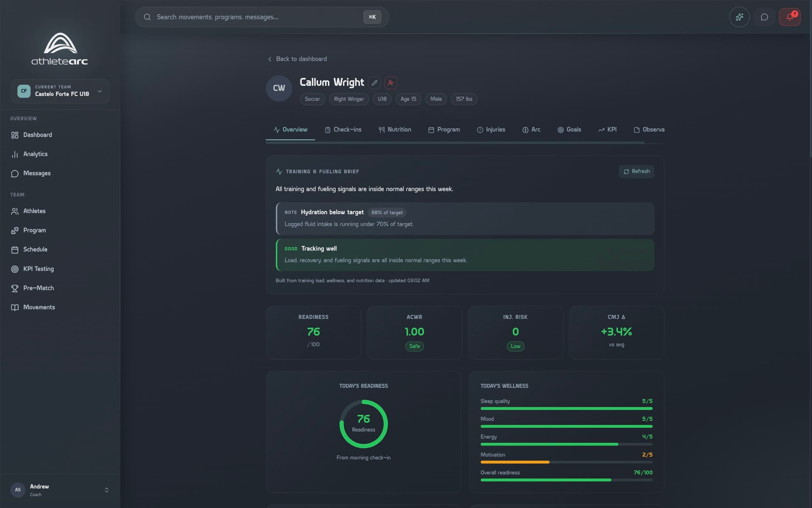
Task: Open the Goals tab
Action: pos(569,130)
